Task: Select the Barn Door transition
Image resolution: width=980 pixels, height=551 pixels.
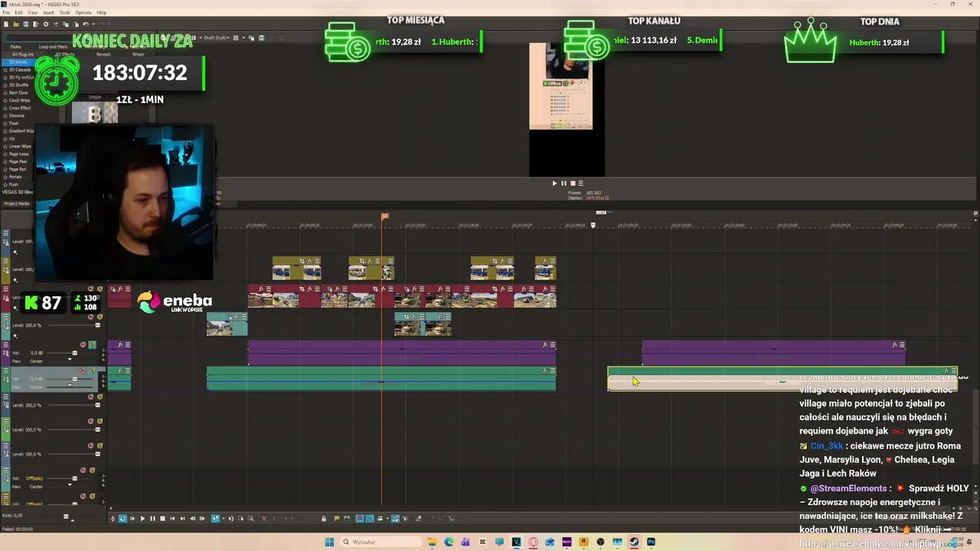Action: 18,93
